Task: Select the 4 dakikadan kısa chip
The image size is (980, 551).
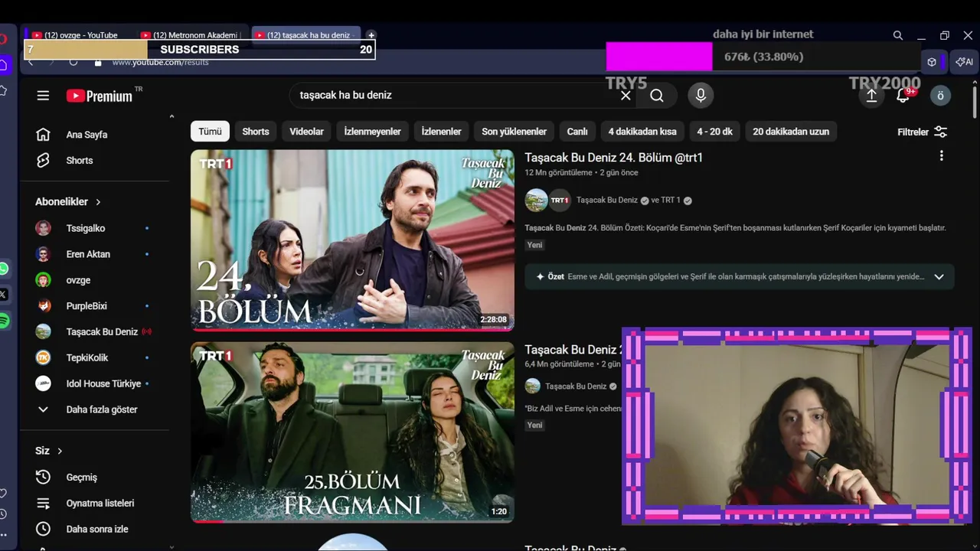Action: coord(642,132)
